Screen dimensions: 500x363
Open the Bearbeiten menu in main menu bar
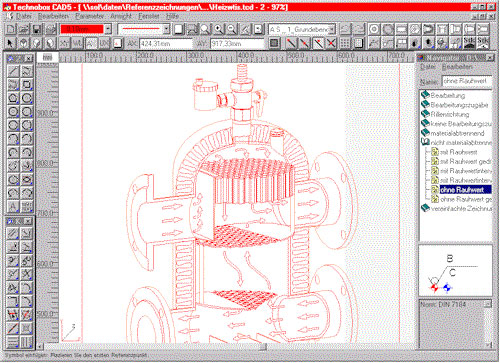pos(53,16)
